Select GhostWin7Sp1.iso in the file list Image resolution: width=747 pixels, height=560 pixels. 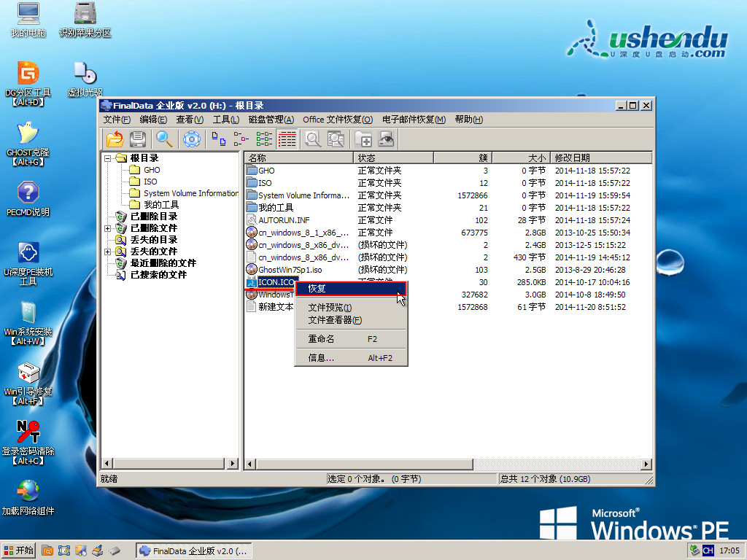point(290,270)
